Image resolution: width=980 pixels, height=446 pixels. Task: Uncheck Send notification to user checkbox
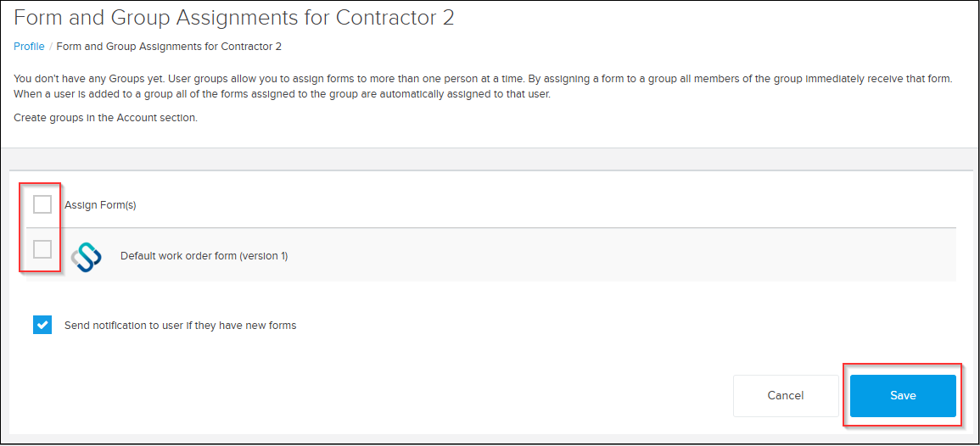(42, 326)
